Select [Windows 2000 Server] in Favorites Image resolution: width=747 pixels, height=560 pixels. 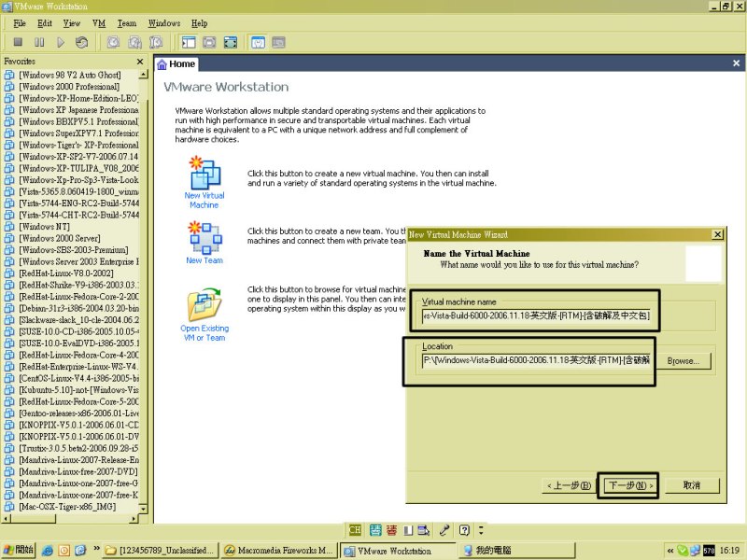pos(60,238)
